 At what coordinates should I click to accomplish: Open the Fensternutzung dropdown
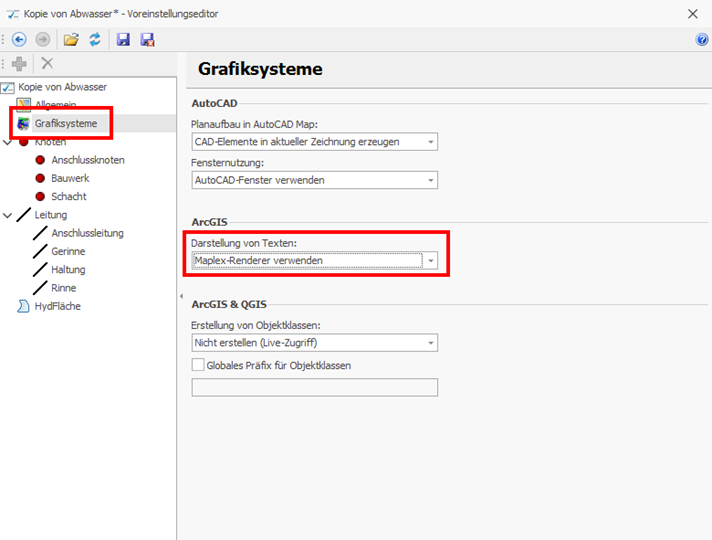tap(430, 181)
